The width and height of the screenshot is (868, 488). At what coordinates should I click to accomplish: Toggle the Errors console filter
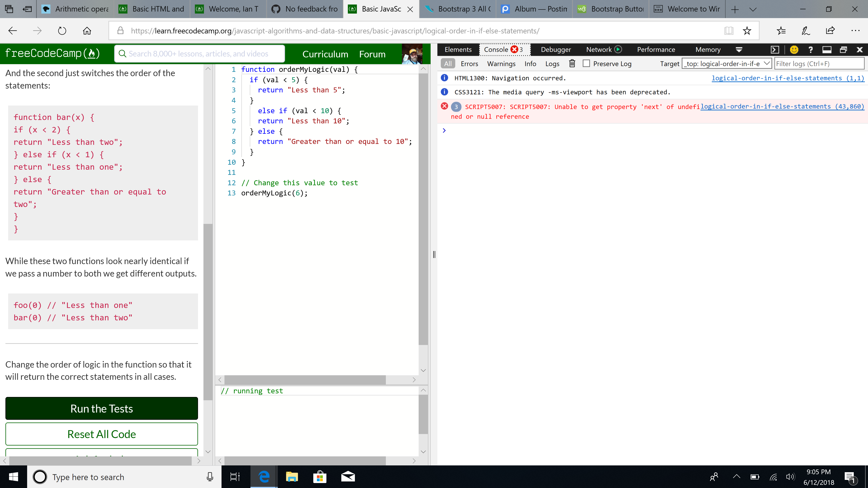point(469,64)
